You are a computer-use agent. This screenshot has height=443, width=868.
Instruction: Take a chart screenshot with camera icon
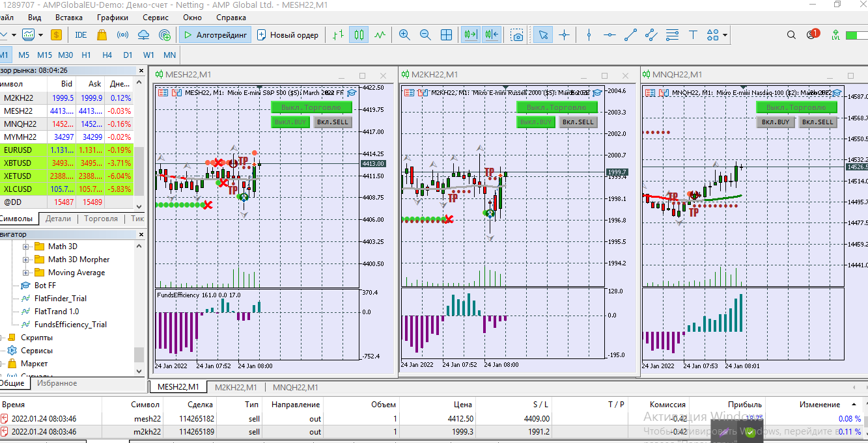pos(517,35)
